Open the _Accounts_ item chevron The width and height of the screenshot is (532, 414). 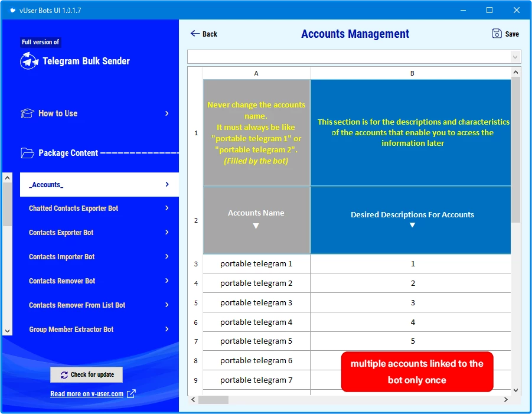tap(167, 184)
